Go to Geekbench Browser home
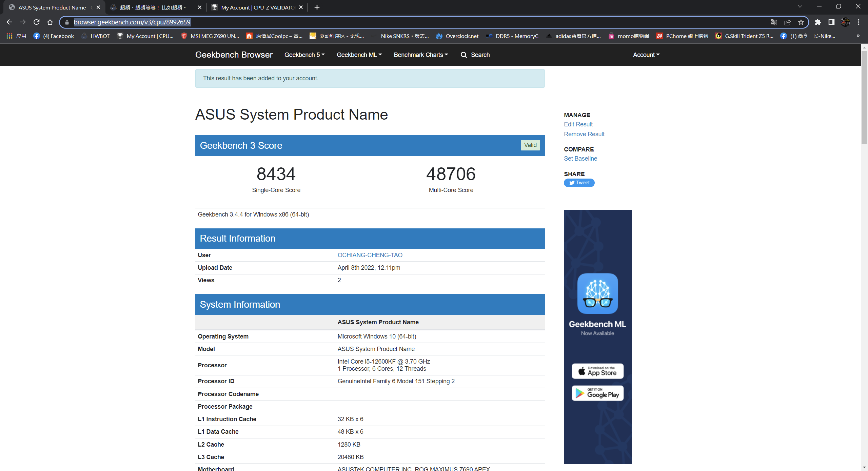Viewport: 868px width, 471px height. click(x=234, y=55)
